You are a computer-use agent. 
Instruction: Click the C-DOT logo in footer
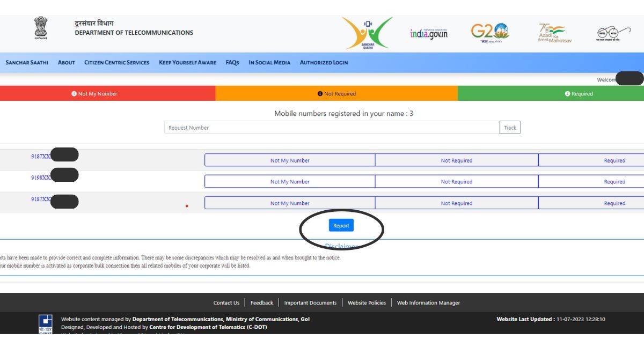[46, 323]
